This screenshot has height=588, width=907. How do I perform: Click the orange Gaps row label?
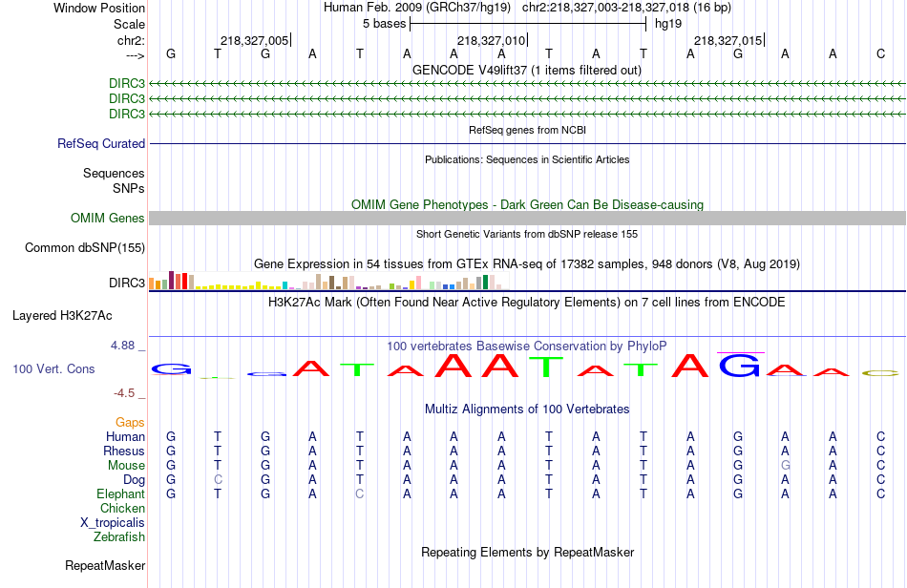coord(130,423)
